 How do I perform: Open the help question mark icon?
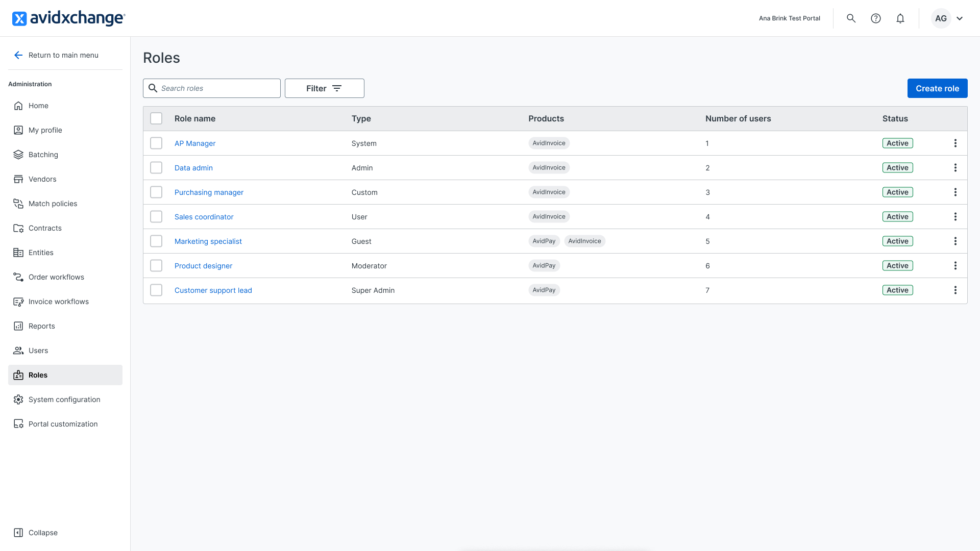(876, 18)
